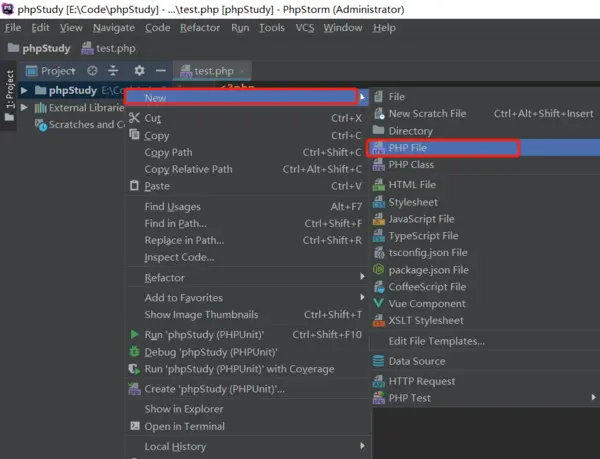The height and width of the screenshot is (459, 600).
Task: Open the View menu
Action: pyautogui.click(x=71, y=28)
